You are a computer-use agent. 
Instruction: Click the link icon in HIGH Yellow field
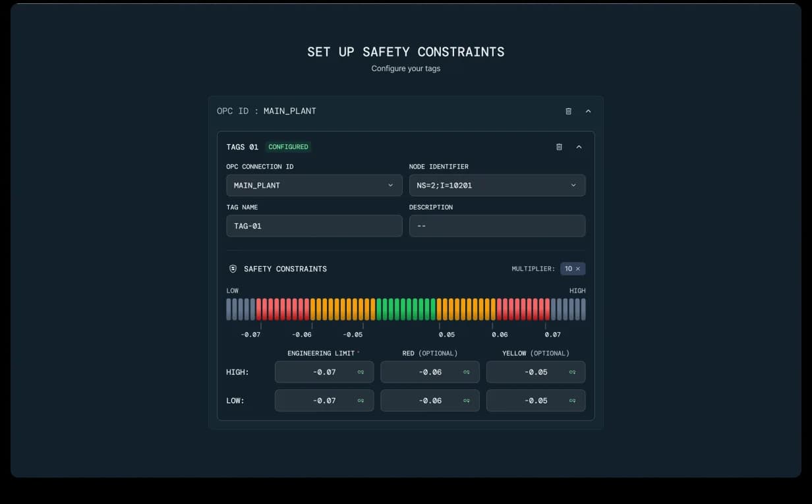[572, 372]
